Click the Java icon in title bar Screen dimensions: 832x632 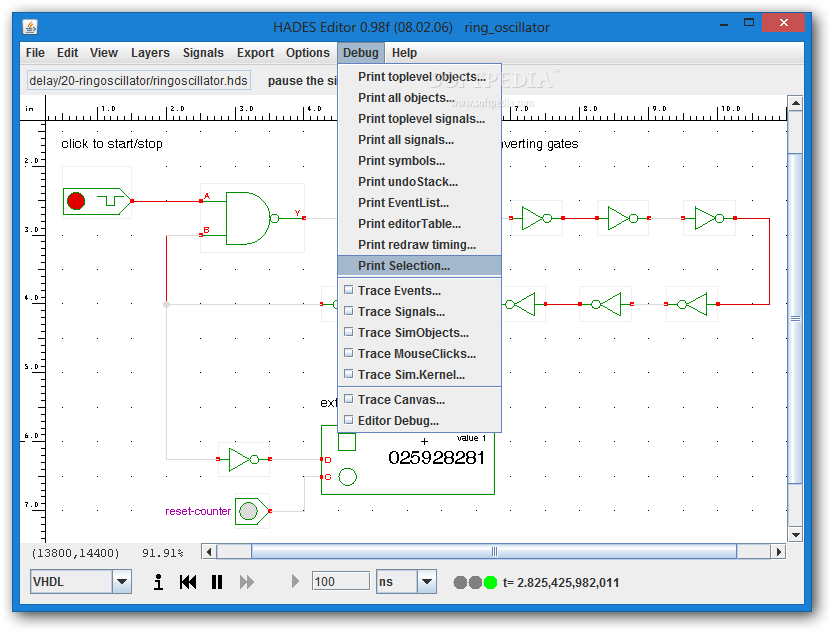click(30, 27)
